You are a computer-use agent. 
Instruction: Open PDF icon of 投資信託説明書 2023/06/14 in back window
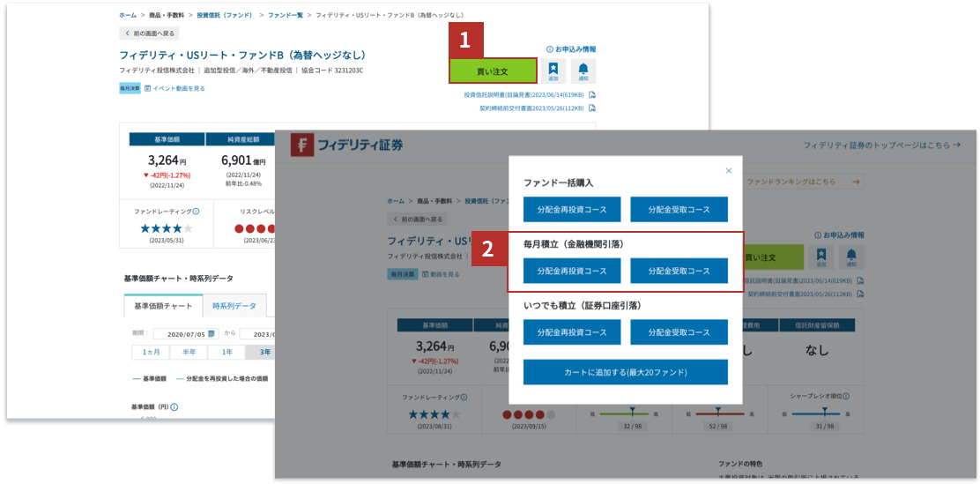pos(592,95)
